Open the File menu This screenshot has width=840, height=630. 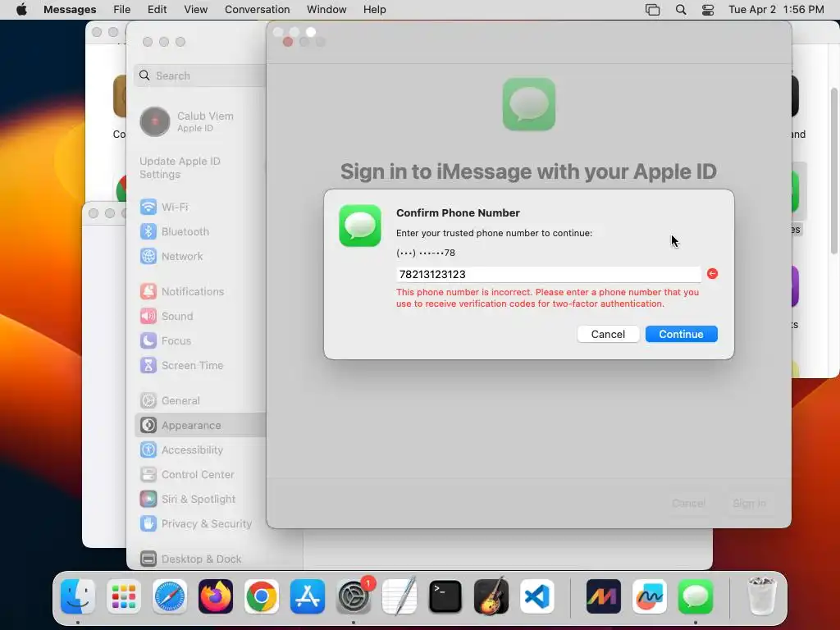coord(121,10)
